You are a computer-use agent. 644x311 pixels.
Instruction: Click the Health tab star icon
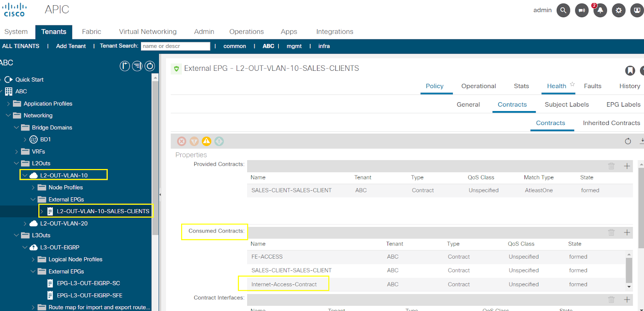[x=572, y=84]
